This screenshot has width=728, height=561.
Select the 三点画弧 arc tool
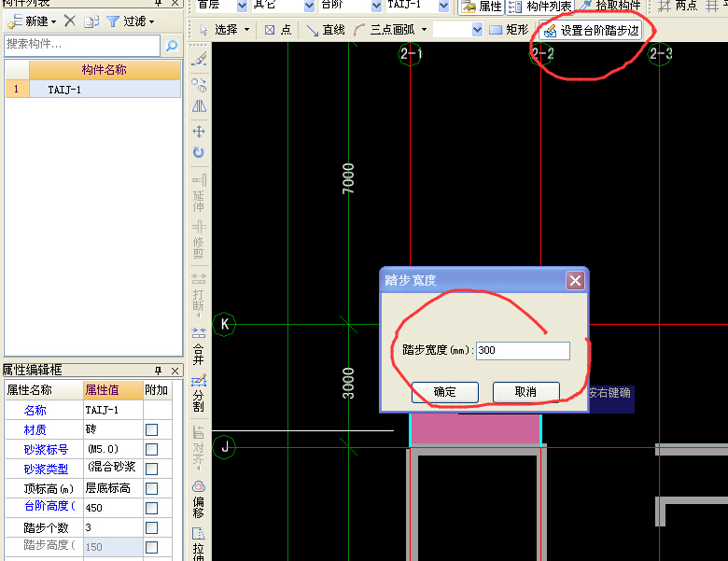(x=385, y=30)
